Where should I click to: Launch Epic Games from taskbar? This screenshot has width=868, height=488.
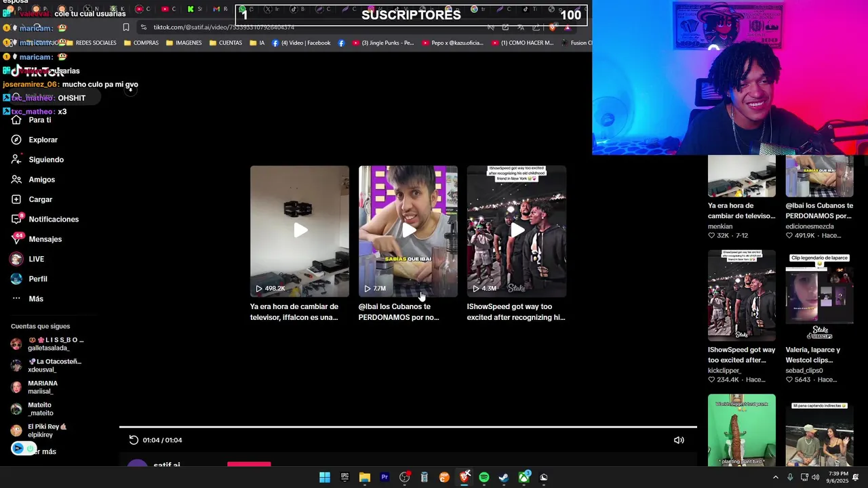tap(344, 477)
